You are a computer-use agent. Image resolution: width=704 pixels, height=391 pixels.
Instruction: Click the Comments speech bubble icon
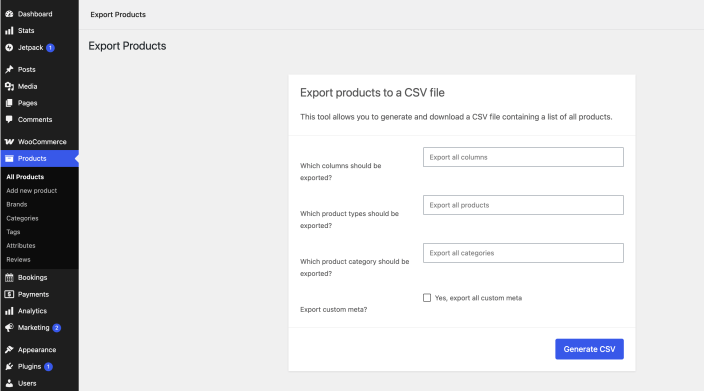point(9,119)
